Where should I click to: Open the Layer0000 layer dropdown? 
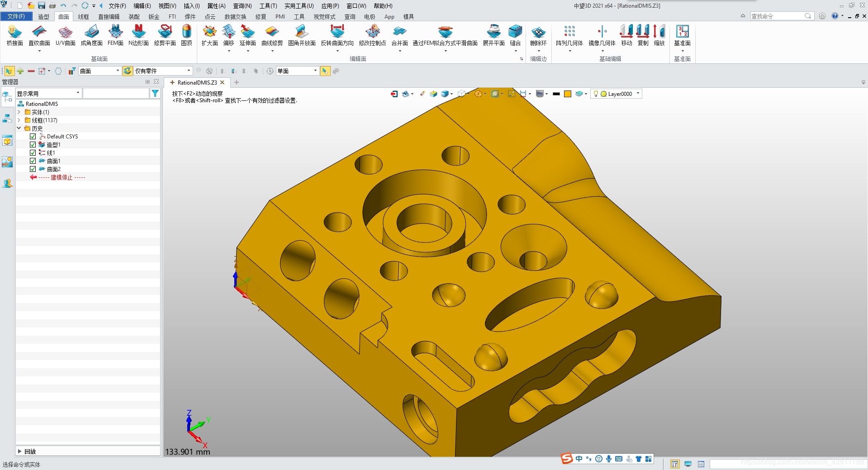(616, 94)
